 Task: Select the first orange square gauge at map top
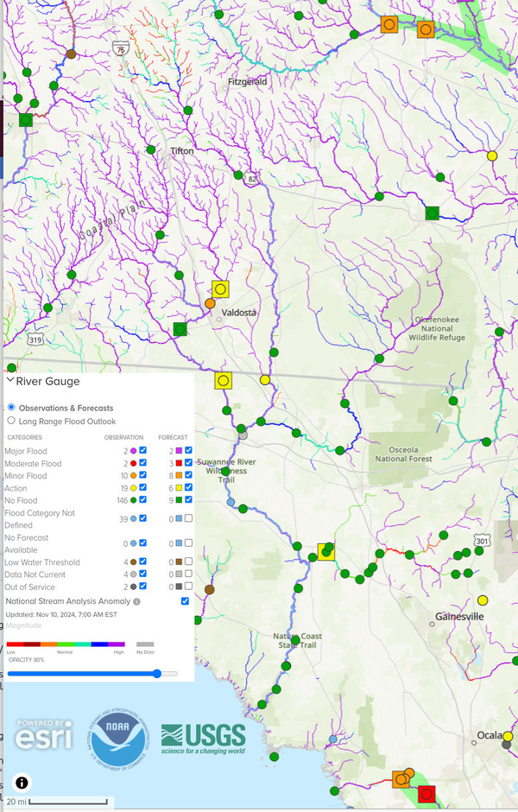tap(389, 24)
